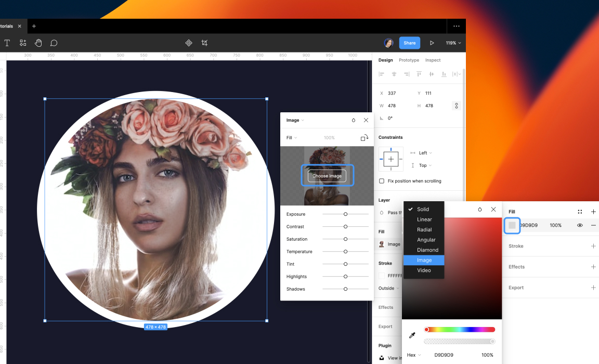Viewport: 599px width, 364px height.
Task: Open stroke position Outside dropdown
Action: (x=389, y=289)
